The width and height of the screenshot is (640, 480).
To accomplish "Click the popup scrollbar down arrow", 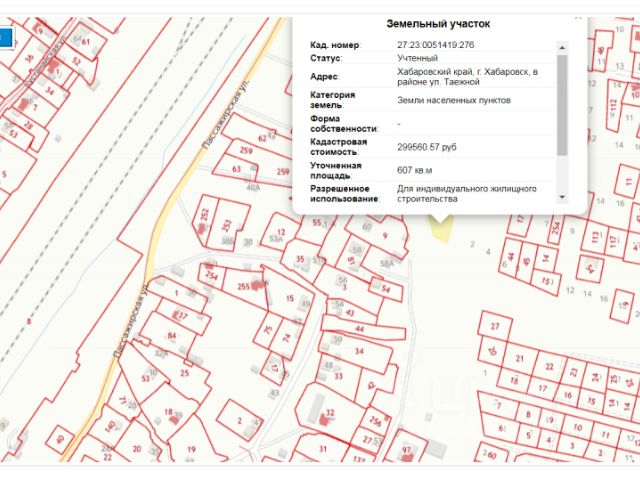I will 562,197.
